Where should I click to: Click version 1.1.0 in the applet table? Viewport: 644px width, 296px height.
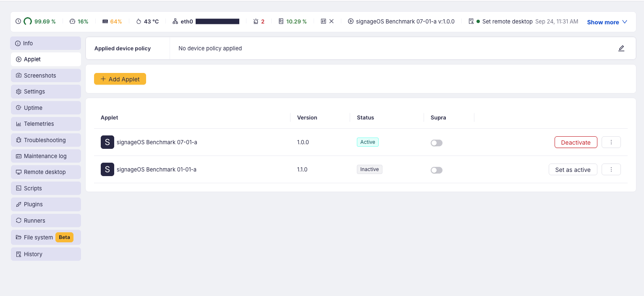click(x=302, y=169)
